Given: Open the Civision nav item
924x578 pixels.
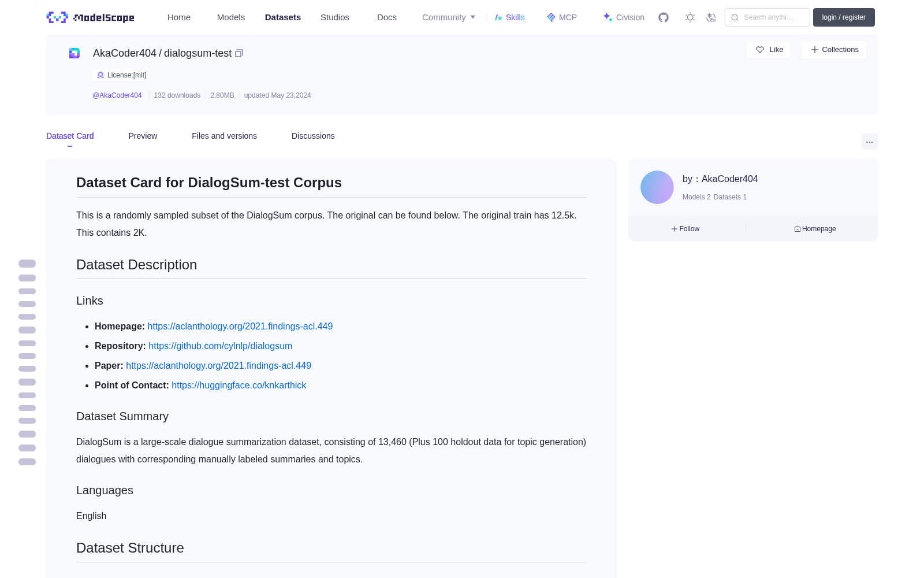Looking at the screenshot, I should (x=624, y=17).
